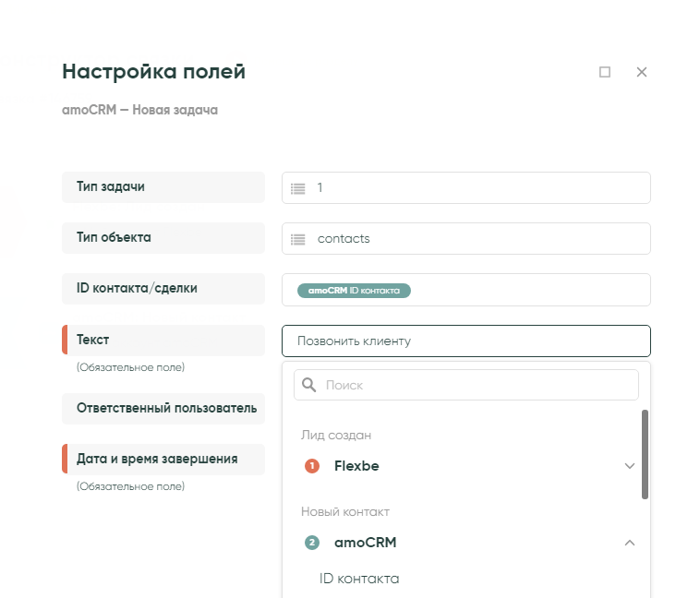Select the amoCRM source entry

(365, 543)
